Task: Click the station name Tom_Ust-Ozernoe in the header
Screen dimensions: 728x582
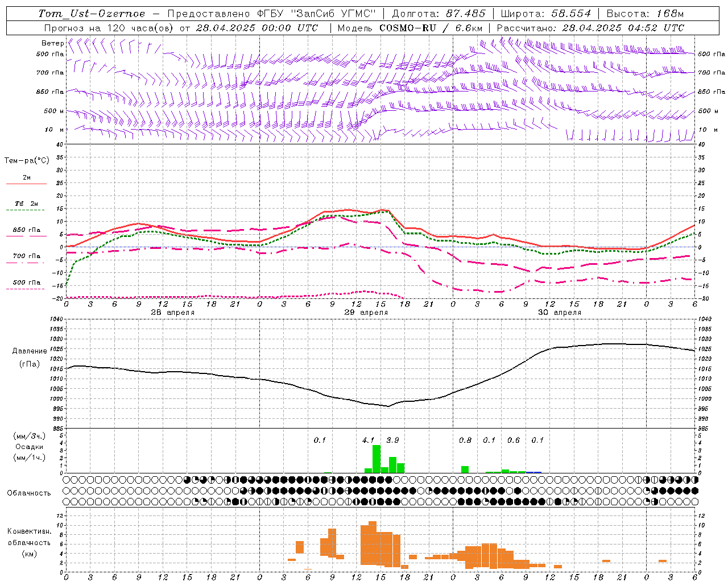Action: tap(92, 14)
